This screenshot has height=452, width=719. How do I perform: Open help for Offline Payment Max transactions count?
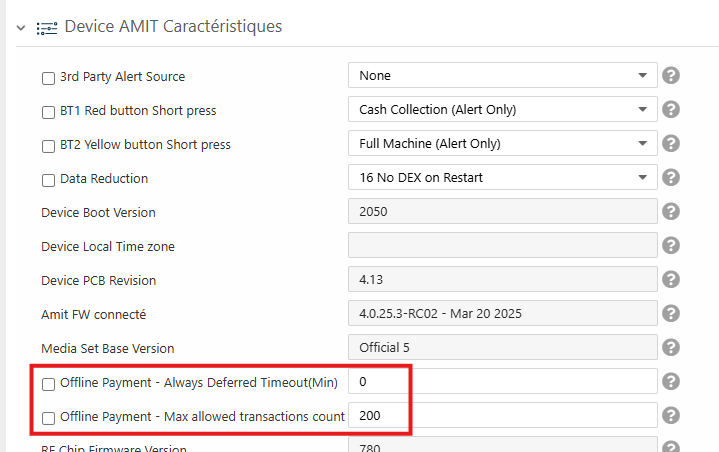tap(671, 415)
